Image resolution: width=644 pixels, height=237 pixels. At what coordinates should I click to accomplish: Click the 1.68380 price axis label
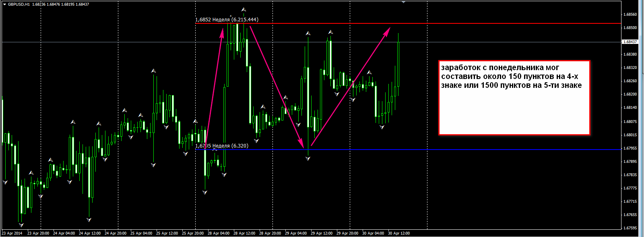click(x=630, y=54)
